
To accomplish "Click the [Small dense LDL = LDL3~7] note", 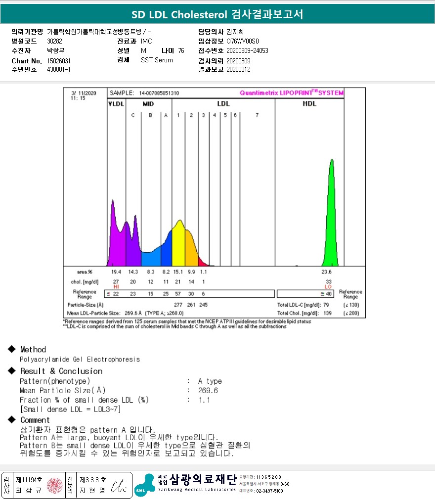I will pos(70,409).
